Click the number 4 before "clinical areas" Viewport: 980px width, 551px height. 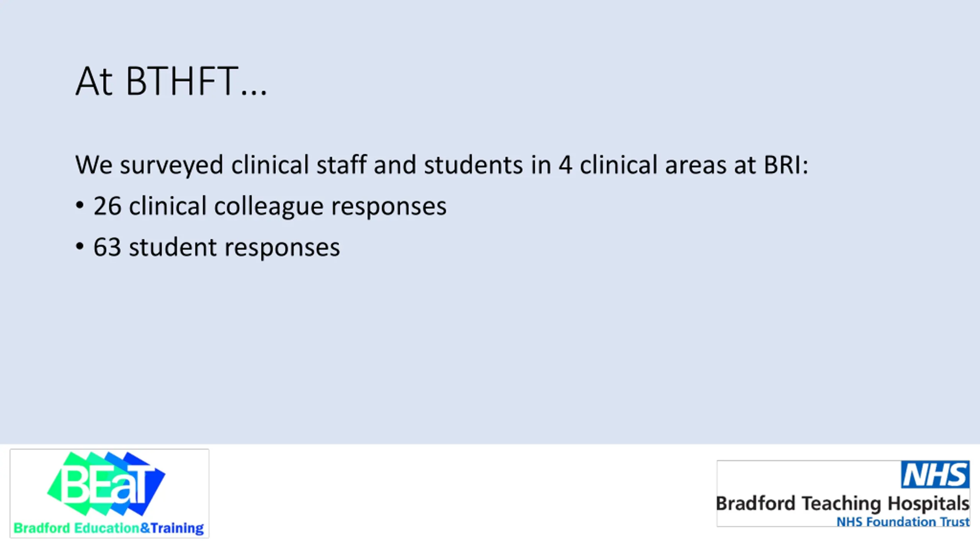tap(565, 165)
